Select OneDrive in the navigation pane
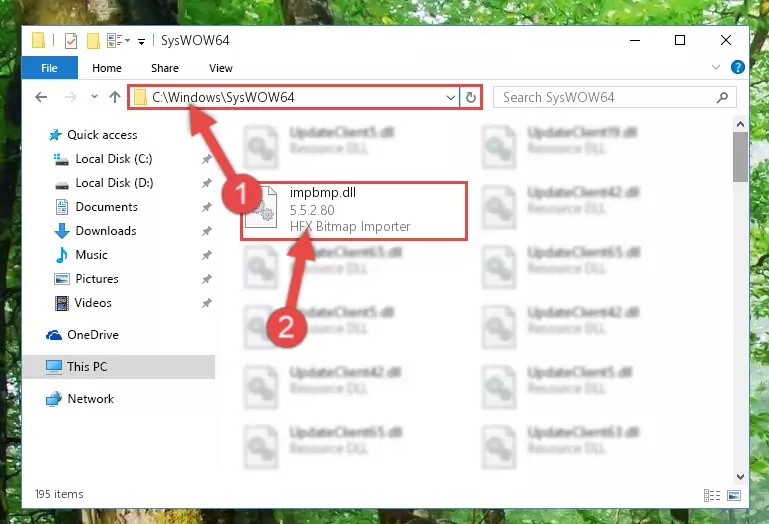The image size is (769, 524). (x=93, y=335)
